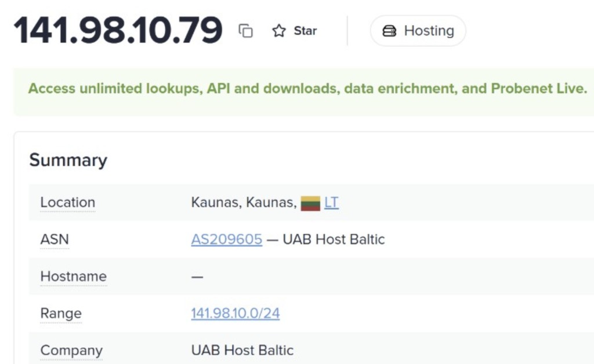The width and height of the screenshot is (594, 364).
Task: Click UAB Host Baltic in the ASN row
Action: (334, 239)
